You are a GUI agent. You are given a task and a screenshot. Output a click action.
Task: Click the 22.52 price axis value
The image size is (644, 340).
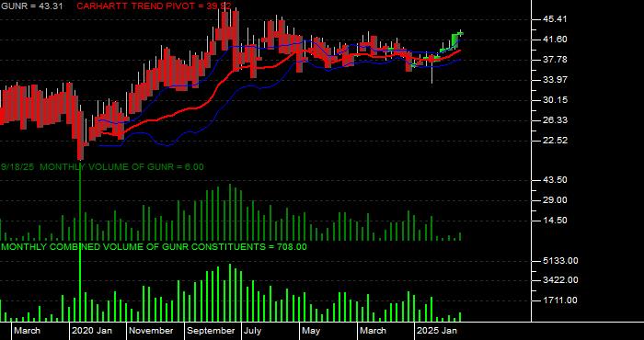click(x=555, y=141)
